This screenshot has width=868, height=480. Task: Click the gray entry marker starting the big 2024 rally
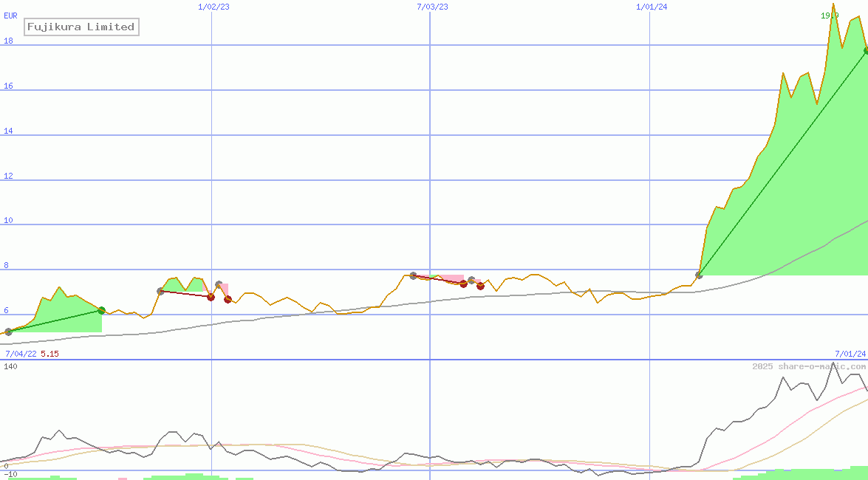[699, 275]
